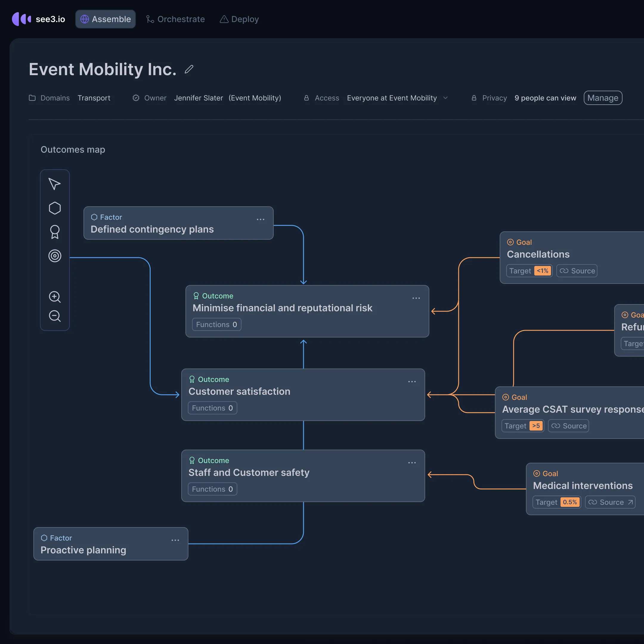Edit Event Mobility Inc. title pencil
Image resolution: width=644 pixels, height=644 pixels.
click(189, 69)
